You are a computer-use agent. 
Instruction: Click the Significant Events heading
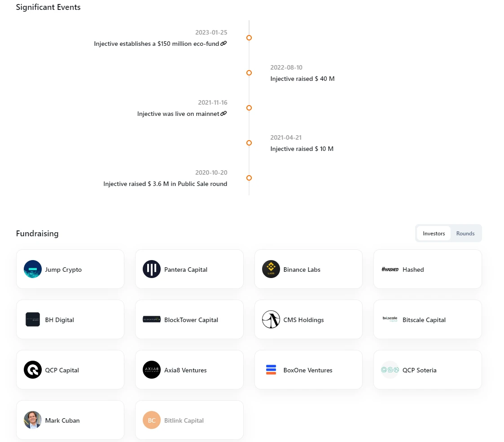coord(48,7)
